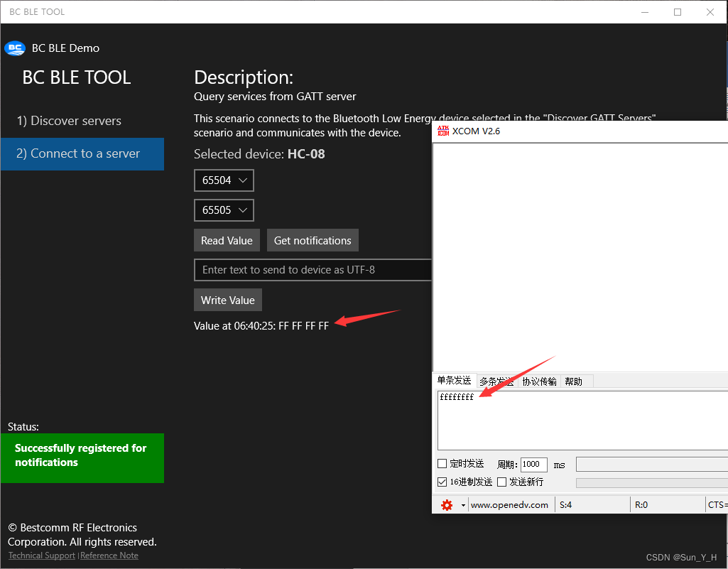Click the Value at 06:40:25 result text
The width and height of the screenshot is (728, 569).
261,325
